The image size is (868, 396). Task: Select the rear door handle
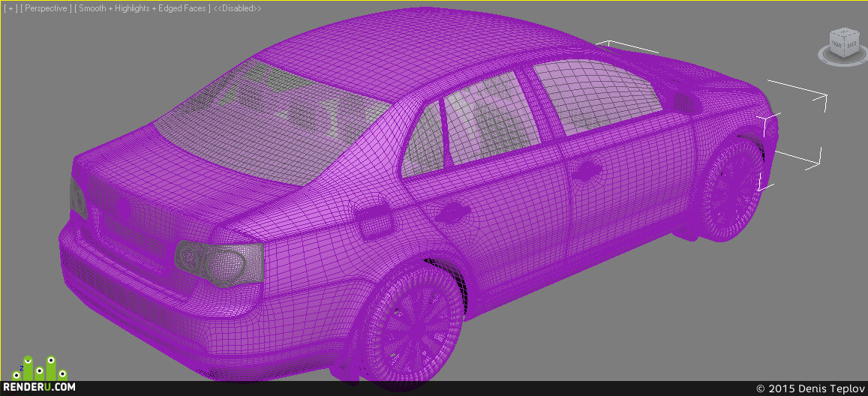(x=452, y=211)
